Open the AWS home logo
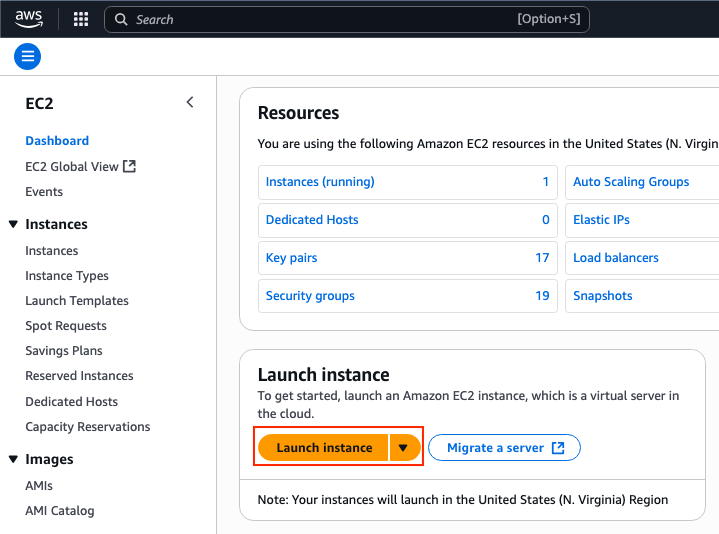This screenshot has width=719, height=534. (28, 19)
